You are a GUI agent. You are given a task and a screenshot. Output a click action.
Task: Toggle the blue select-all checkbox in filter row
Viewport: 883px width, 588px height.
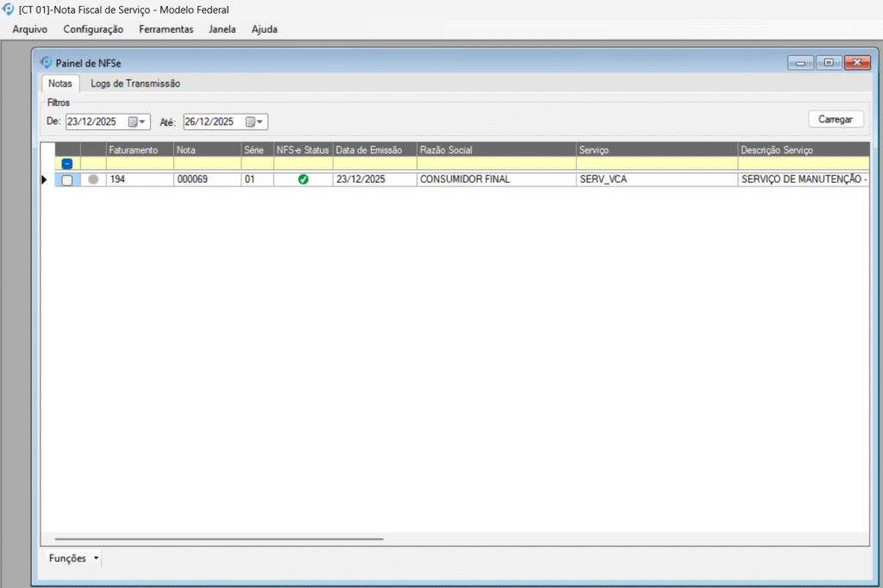point(67,163)
